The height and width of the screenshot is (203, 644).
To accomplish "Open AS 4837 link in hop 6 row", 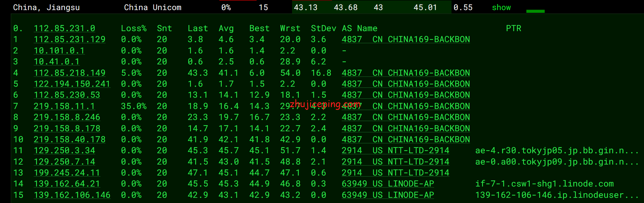I will [406, 95].
